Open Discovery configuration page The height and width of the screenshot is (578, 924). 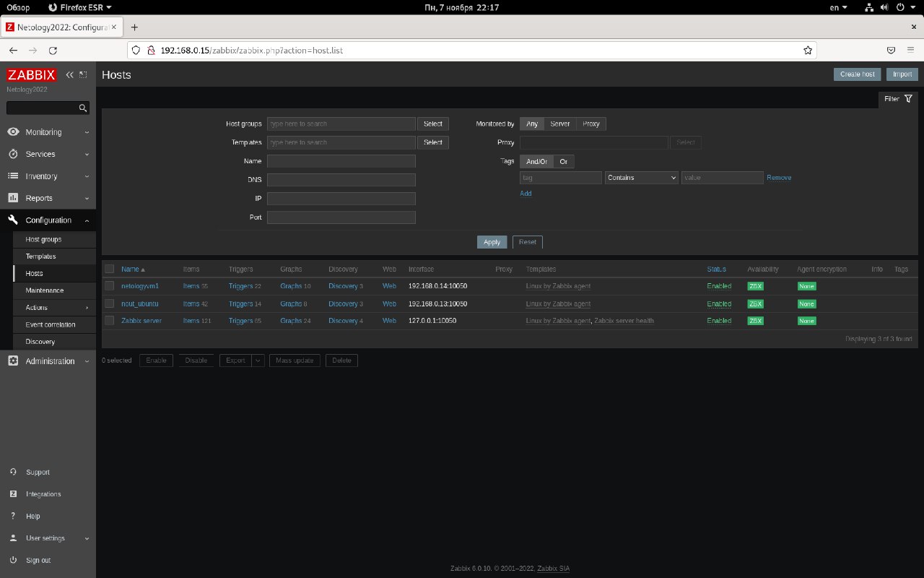[x=40, y=342]
